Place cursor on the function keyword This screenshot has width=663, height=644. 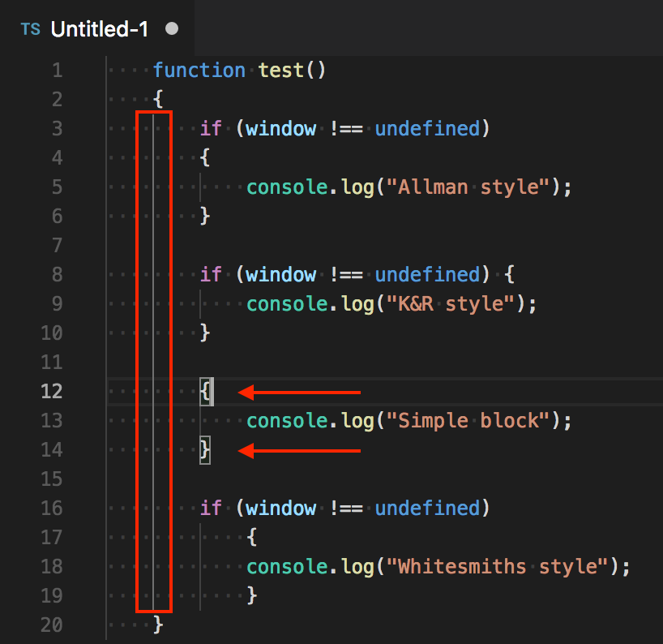199,70
